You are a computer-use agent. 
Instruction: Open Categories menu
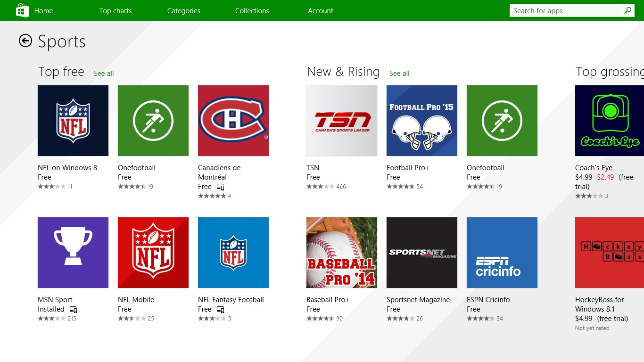pyautogui.click(x=184, y=10)
